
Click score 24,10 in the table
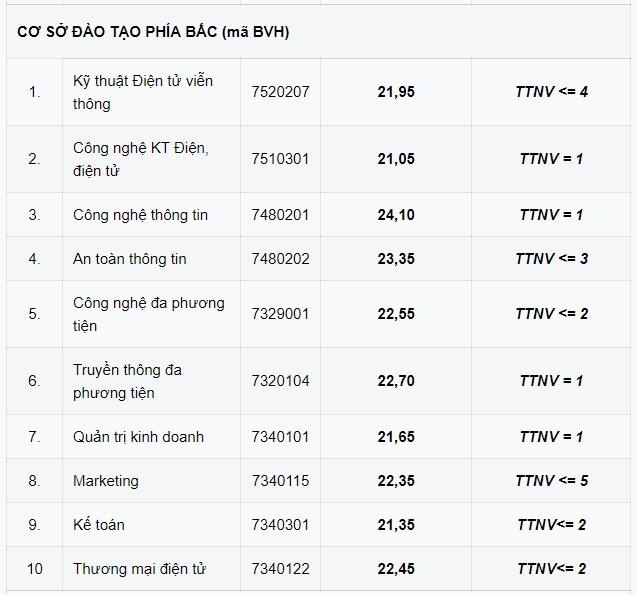click(396, 215)
